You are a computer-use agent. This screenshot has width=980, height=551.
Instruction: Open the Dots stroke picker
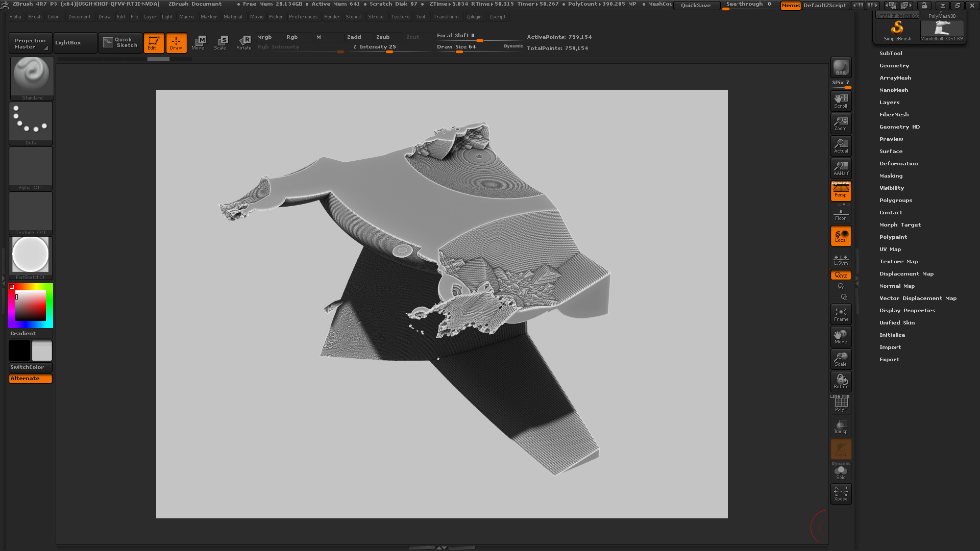tap(31, 123)
